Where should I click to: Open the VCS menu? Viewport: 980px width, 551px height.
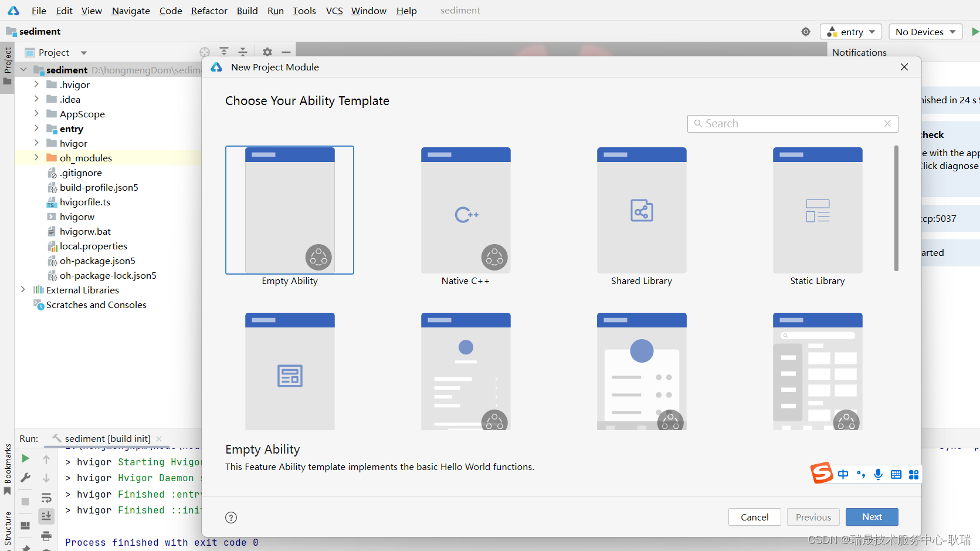pos(334,11)
